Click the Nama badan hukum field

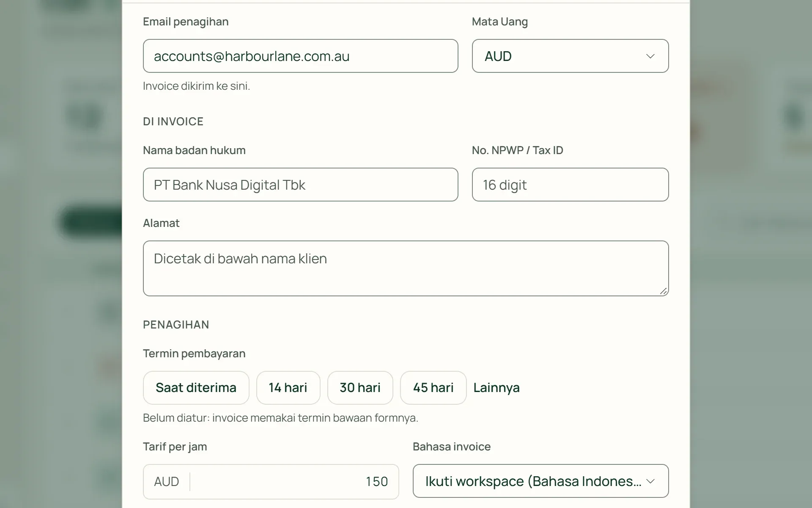tap(300, 185)
